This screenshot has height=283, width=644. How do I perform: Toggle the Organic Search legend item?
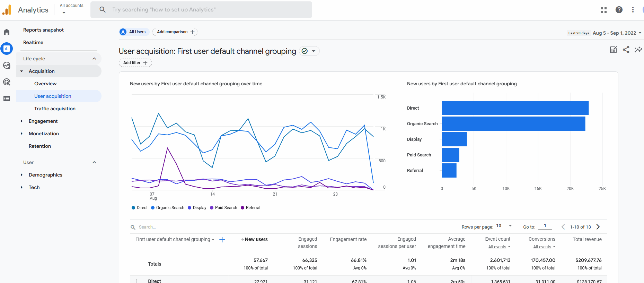point(168,208)
